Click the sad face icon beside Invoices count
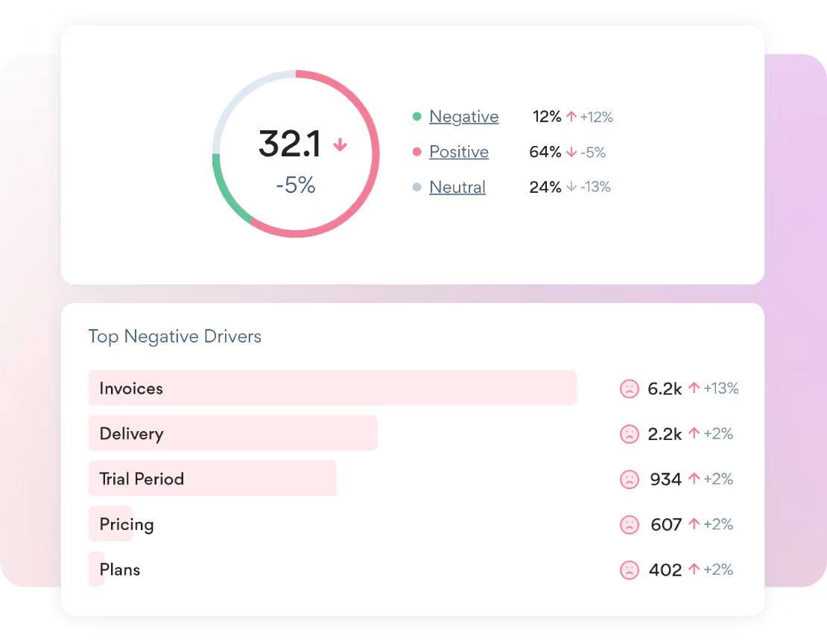This screenshot has width=827, height=644. tap(630, 389)
